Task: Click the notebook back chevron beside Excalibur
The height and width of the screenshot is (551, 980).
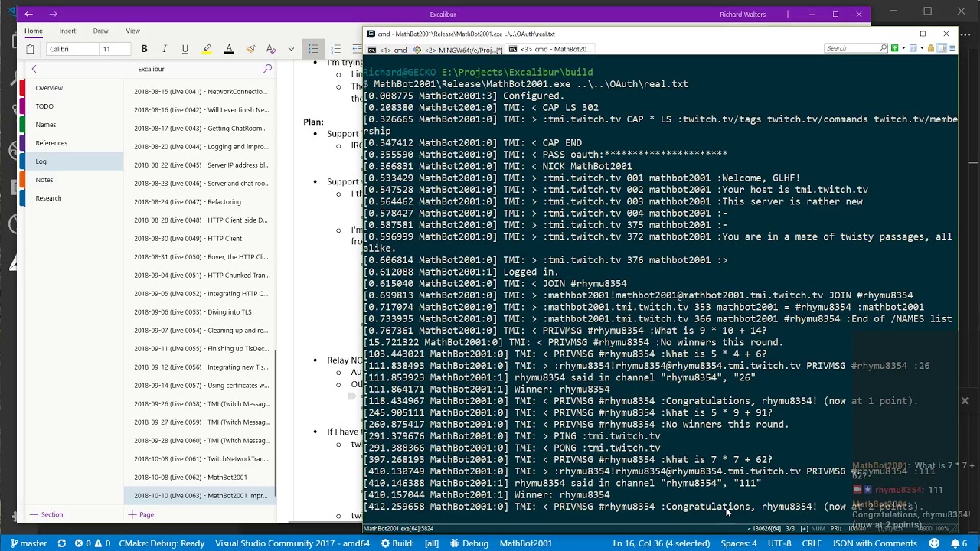Action: [x=34, y=69]
